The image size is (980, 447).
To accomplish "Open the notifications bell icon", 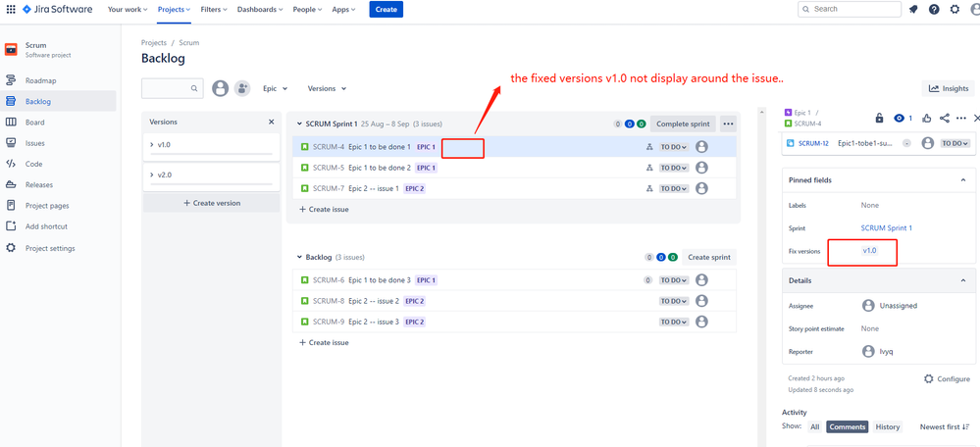I will pyautogui.click(x=913, y=10).
